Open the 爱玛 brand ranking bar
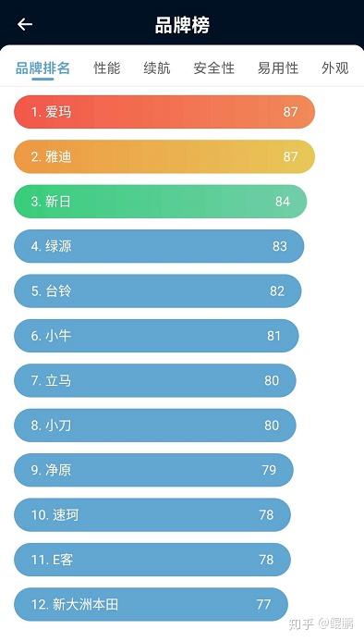The height and width of the screenshot is (642, 364). [x=164, y=112]
